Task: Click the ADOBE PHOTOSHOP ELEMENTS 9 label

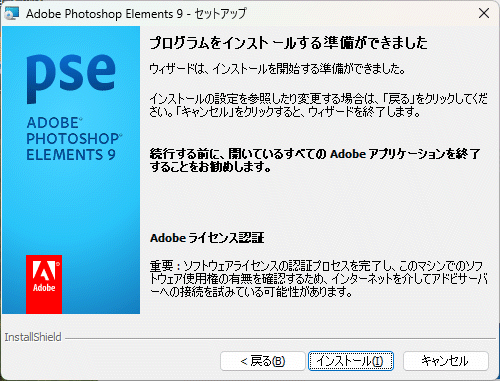Action: click(74, 139)
